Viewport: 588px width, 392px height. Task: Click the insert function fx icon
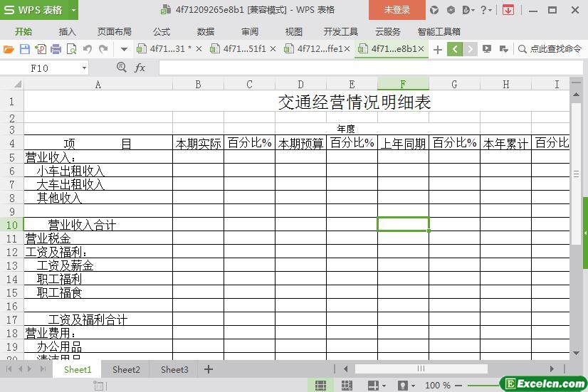(140, 68)
